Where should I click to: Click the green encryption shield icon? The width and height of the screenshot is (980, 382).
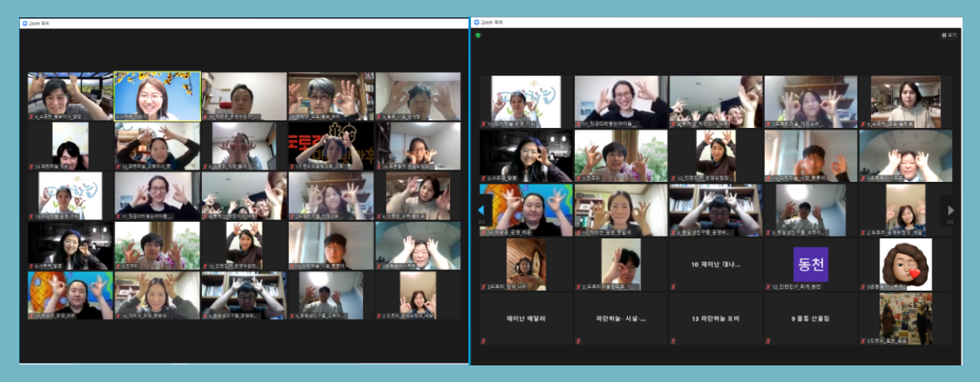click(x=478, y=35)
